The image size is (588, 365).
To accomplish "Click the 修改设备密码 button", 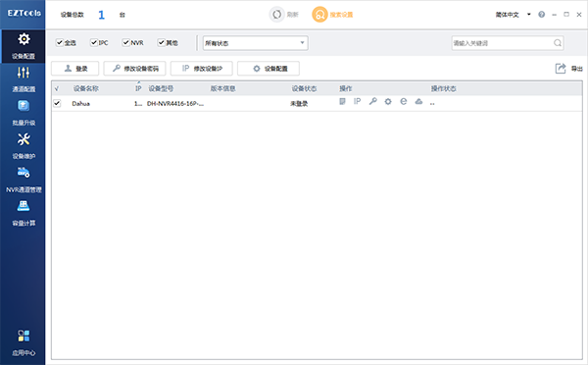I will click(135, 69).
